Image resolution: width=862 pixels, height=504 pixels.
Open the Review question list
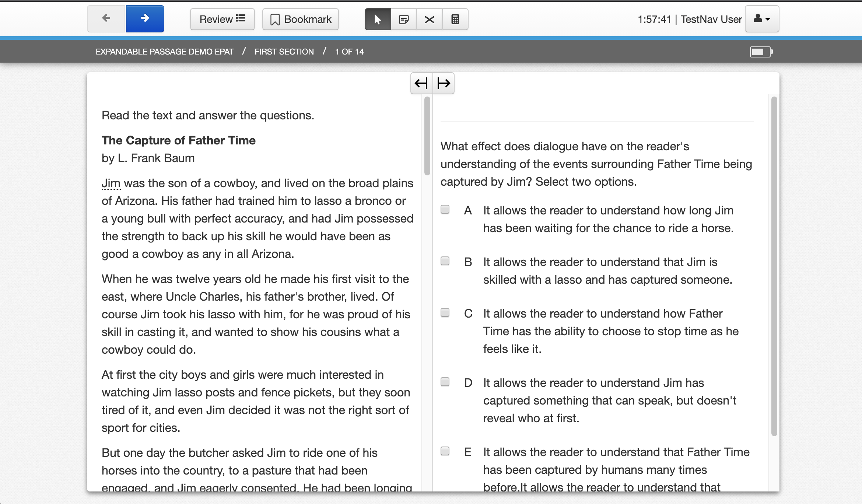click(222, 19)
